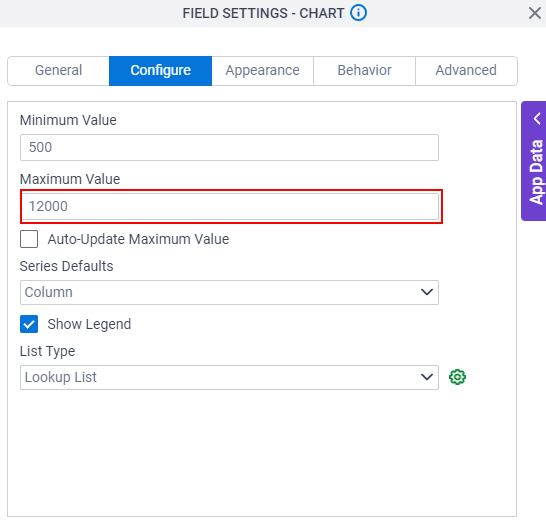
Task: Open the Behavior tab
Action: 364,71
